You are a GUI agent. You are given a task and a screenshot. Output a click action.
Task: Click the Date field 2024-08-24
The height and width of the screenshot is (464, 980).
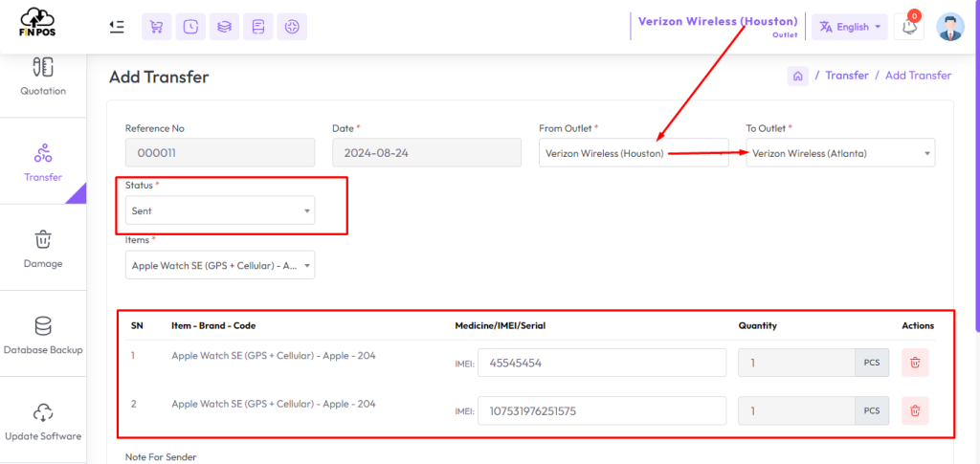coord(427,153)
